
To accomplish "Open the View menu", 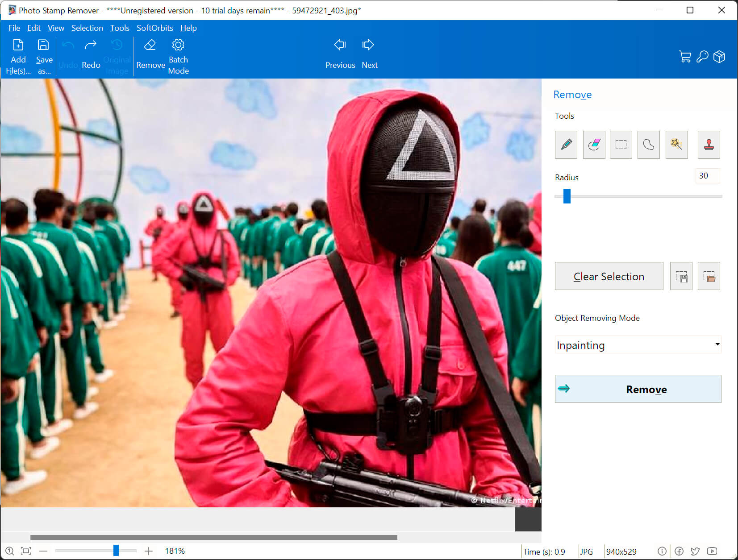I will [x=56, y=28].
